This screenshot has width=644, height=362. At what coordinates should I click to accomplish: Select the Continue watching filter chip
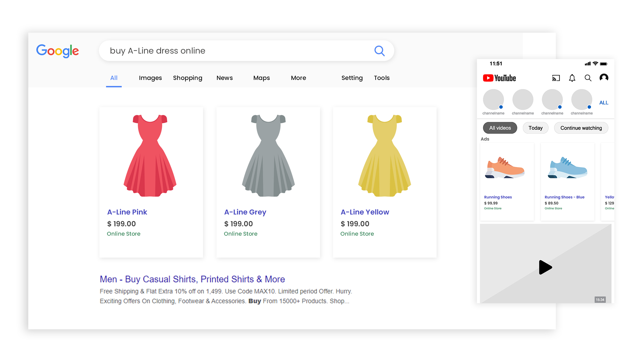point(581,128)
